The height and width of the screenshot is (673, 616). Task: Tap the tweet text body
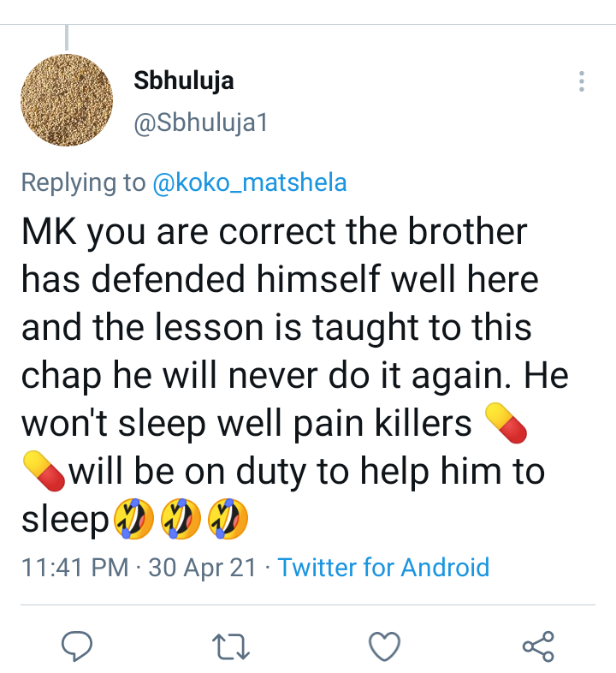click(x=296, y=376)
